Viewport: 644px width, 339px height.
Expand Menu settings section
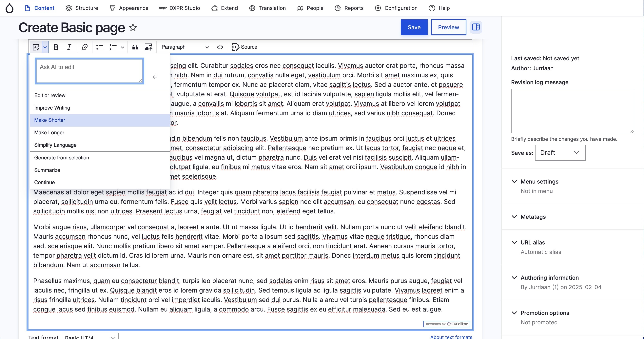(539, 182)
